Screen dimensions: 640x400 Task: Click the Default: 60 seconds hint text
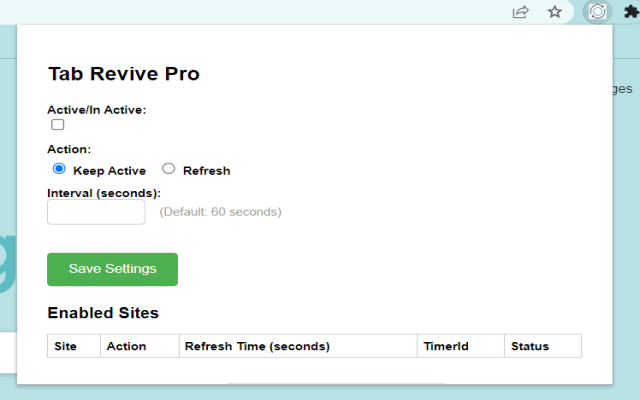point(220,212)
